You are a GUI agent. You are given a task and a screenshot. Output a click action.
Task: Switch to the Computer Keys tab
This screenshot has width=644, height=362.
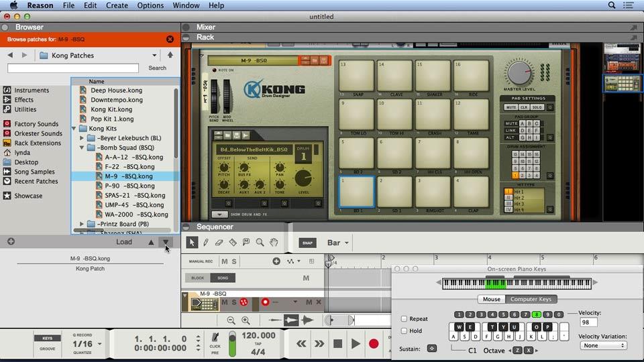coord(531,299)
